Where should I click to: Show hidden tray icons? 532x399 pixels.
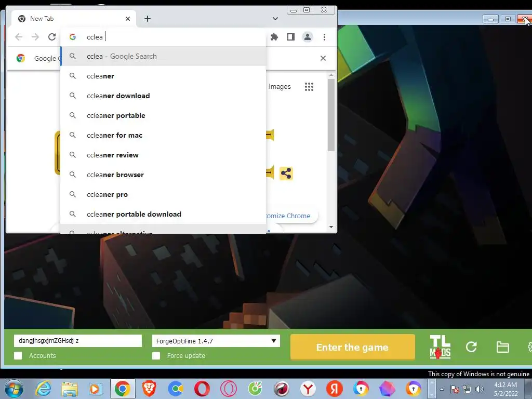[x=442, y=389]
